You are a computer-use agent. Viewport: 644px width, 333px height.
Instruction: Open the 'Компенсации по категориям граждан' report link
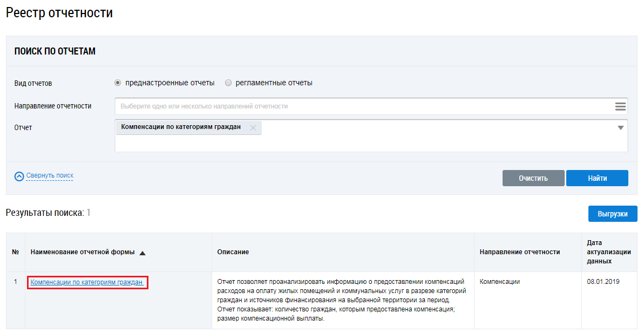coord(87,282)
